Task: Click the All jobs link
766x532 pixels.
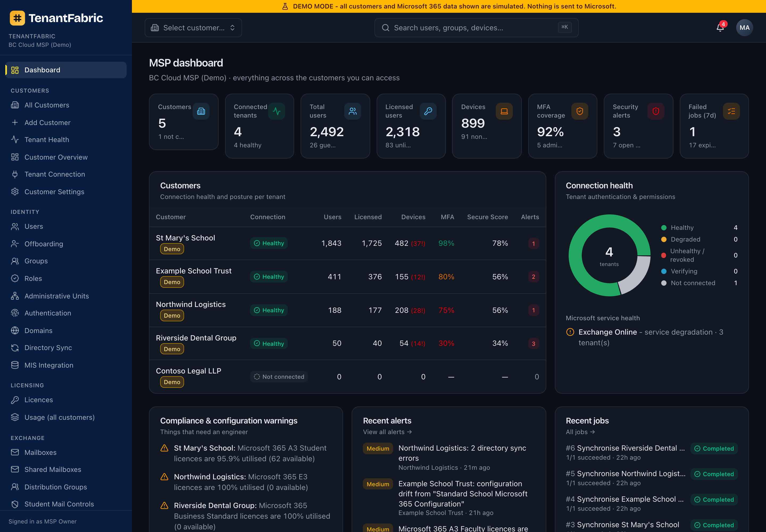Action: coord(580,432)
